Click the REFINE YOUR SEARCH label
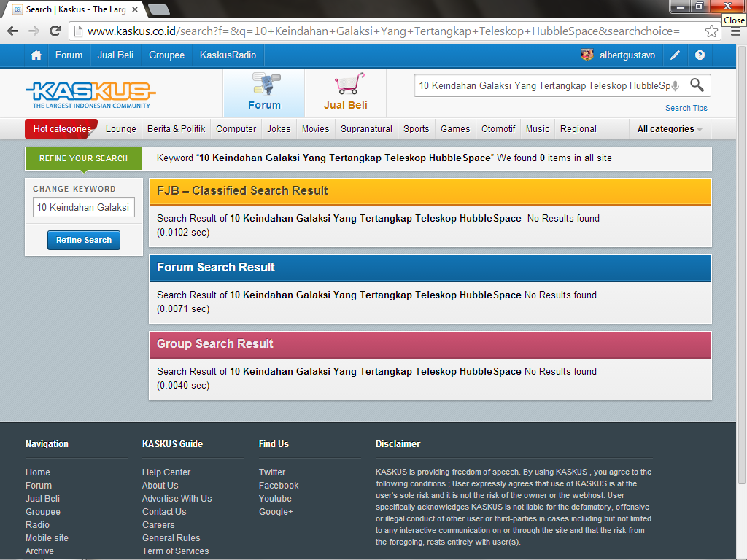Image resolution: width=747 pixels, height=560 pixels. coord(83,158)
